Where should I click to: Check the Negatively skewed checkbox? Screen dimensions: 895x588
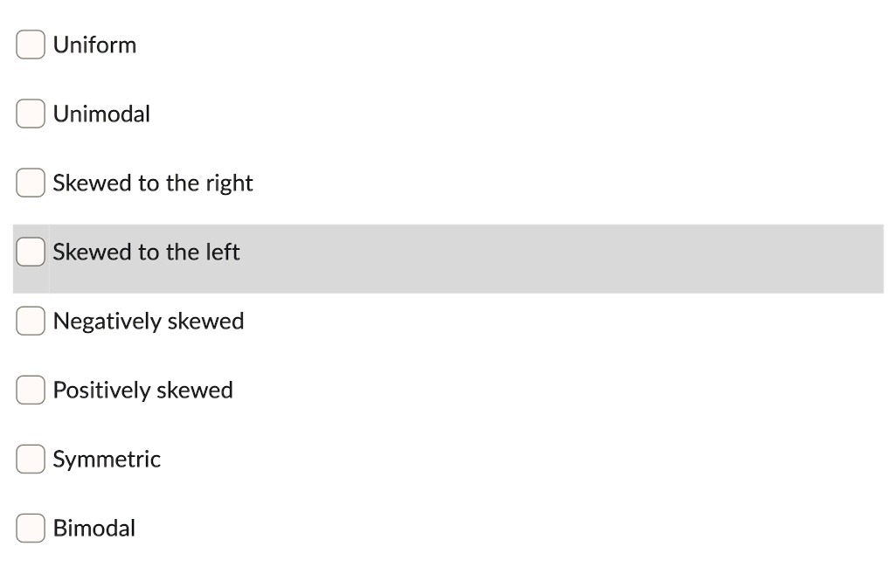coord(30,321)
